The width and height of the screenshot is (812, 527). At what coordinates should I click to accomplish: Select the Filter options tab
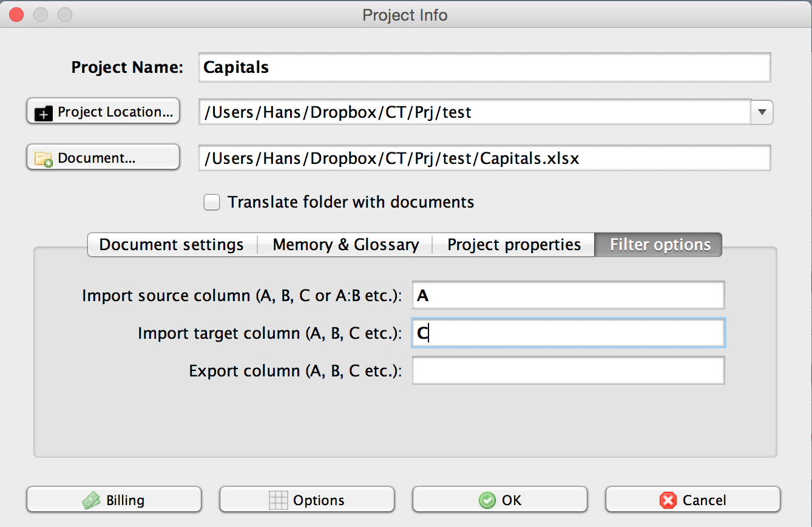point(660,245)
